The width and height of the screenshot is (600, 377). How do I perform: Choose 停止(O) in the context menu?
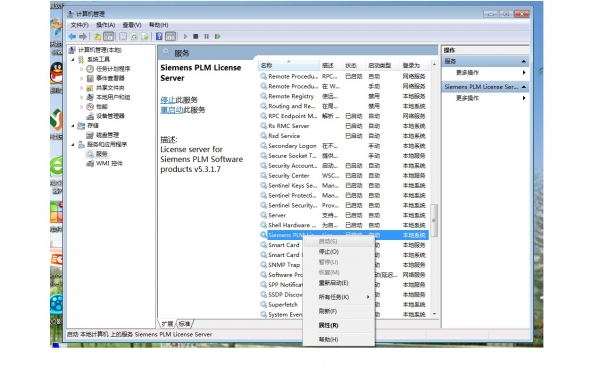point(339,252)
